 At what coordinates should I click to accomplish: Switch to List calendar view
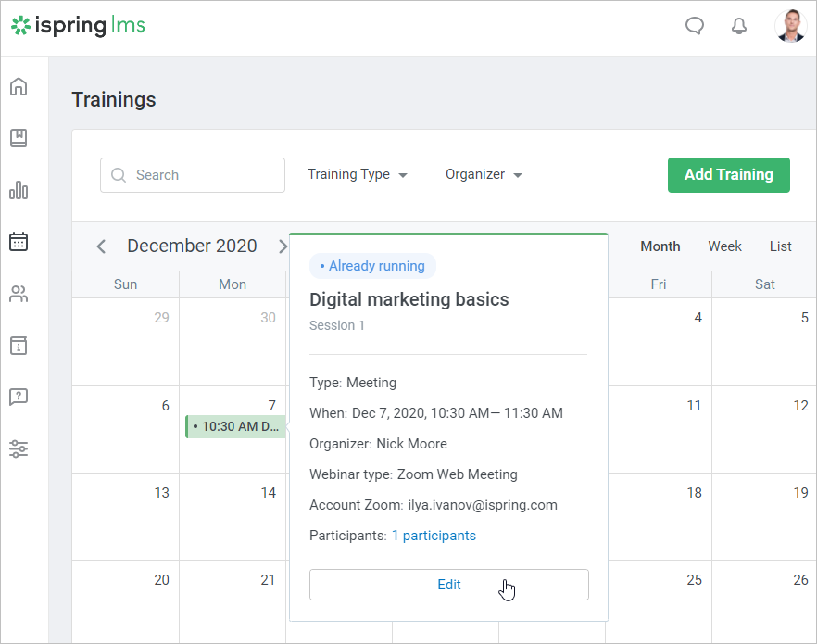click(780, 246)
